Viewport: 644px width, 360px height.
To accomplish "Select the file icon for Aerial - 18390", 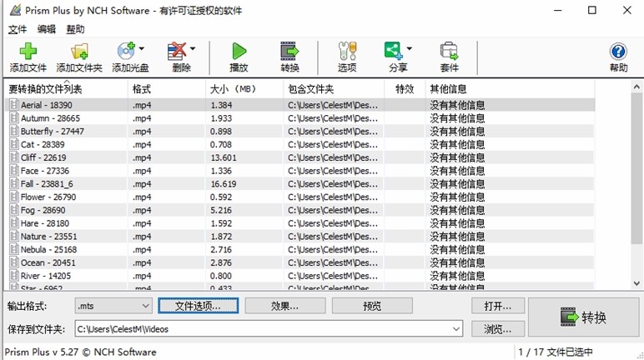I will [14, 105].
